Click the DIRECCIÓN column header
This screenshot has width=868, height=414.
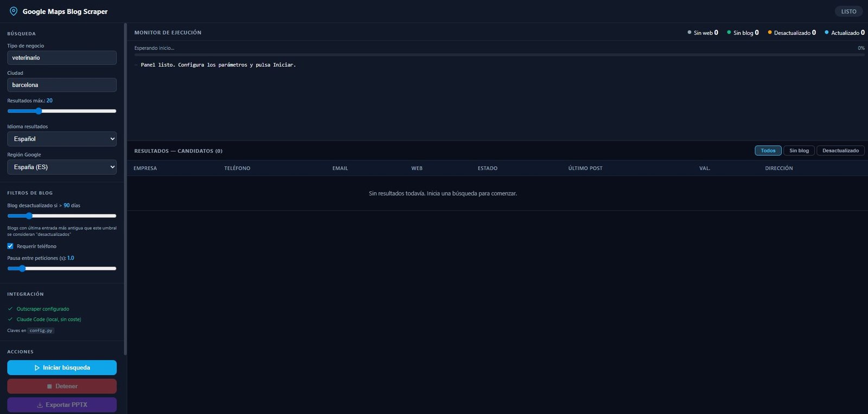click(779, 169)
